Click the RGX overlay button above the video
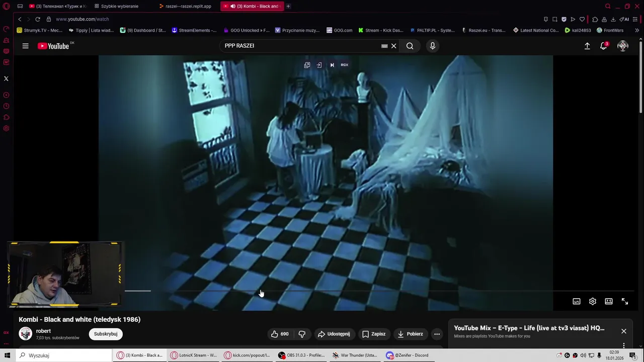The image size is (644, 362). click(345, 65)
